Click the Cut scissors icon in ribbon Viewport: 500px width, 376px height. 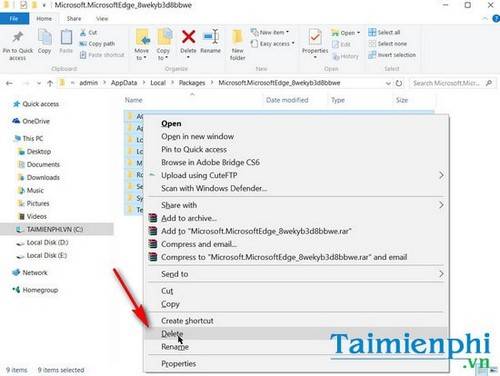pyautogui.click(x=83, y=33)
